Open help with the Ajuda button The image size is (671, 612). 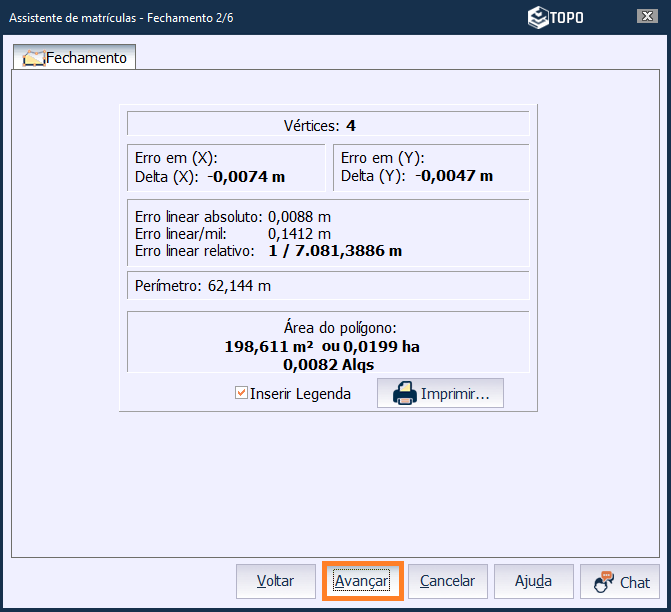[x=534, y=581]
